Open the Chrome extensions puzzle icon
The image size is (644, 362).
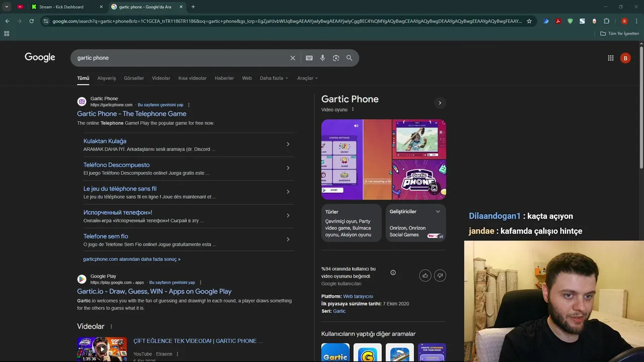click(606, 21)
